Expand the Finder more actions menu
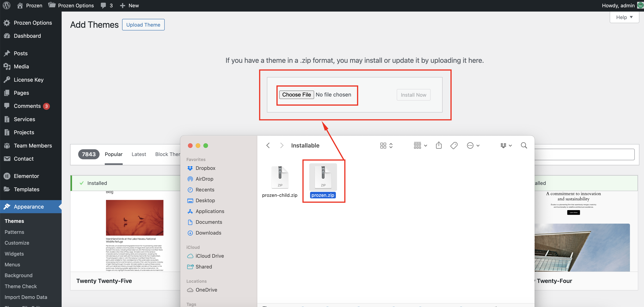 [473, 145]
